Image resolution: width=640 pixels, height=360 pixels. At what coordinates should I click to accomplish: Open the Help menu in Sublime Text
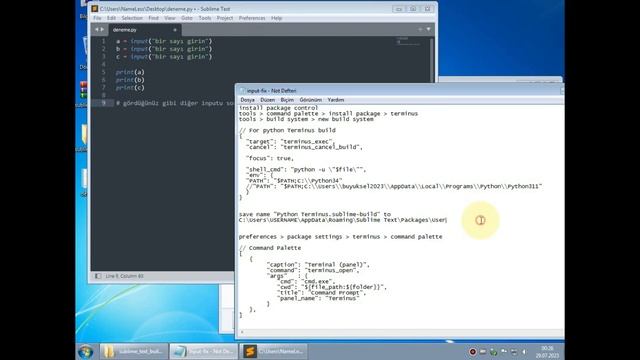[276, 18]
